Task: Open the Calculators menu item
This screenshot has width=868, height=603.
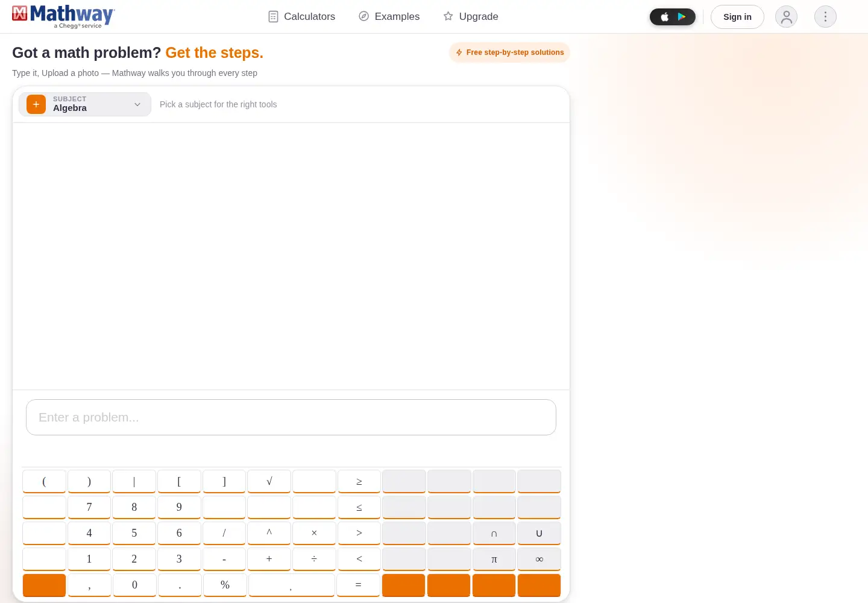Action: tap(301, 16)
